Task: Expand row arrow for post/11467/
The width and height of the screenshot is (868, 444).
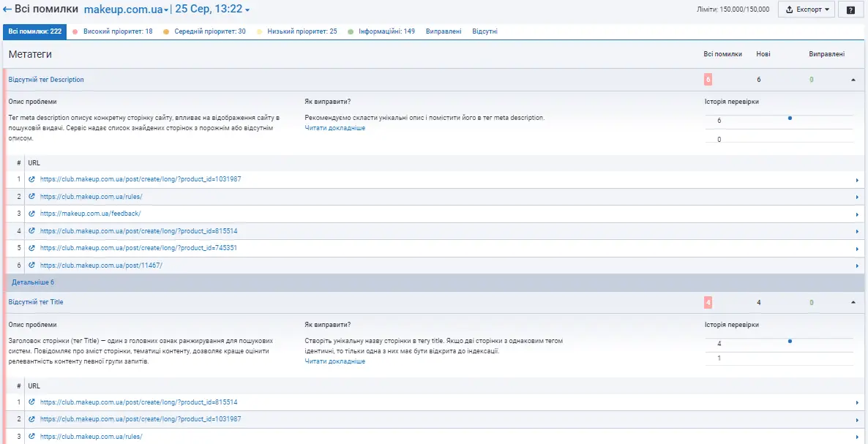Action: 857,266
